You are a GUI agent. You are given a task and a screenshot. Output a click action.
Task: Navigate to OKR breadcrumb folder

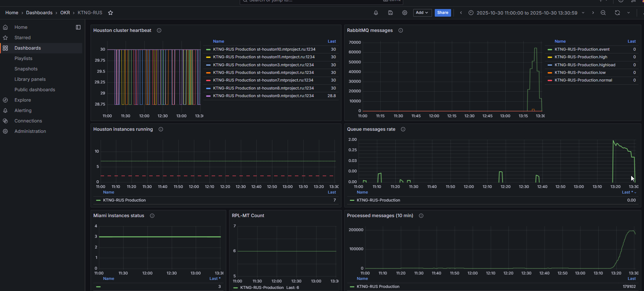(x=65, y=13)
